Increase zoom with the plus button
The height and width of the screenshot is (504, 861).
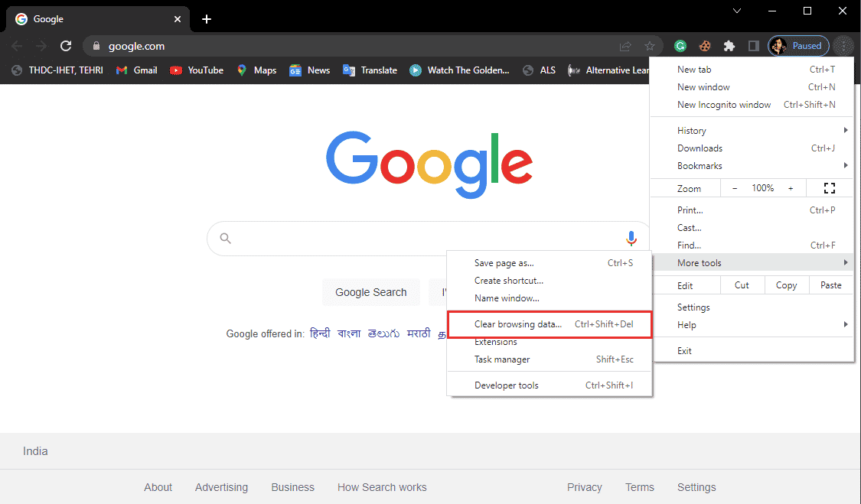[791, 188]
